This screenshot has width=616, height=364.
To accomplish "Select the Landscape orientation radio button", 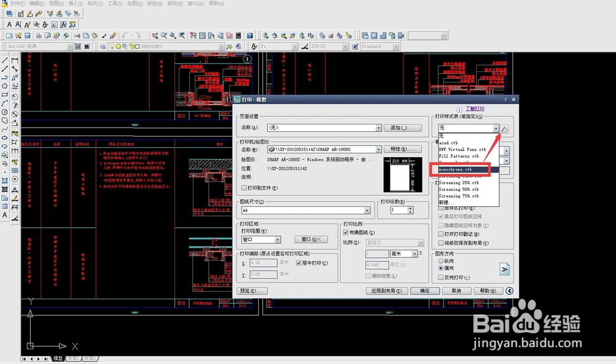I will 441,268.
